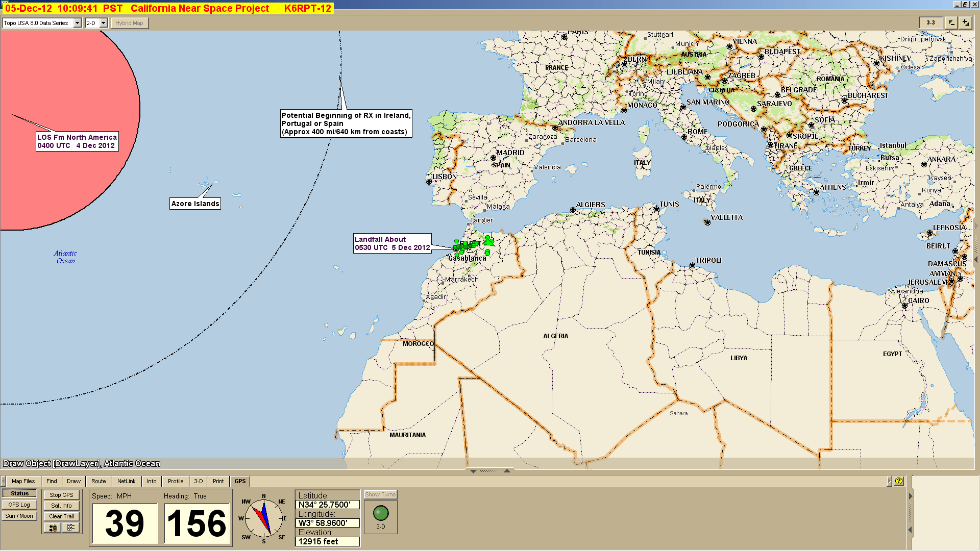
Task: Toggle the green 3-D fix indicator
Action: pos(381,513)
